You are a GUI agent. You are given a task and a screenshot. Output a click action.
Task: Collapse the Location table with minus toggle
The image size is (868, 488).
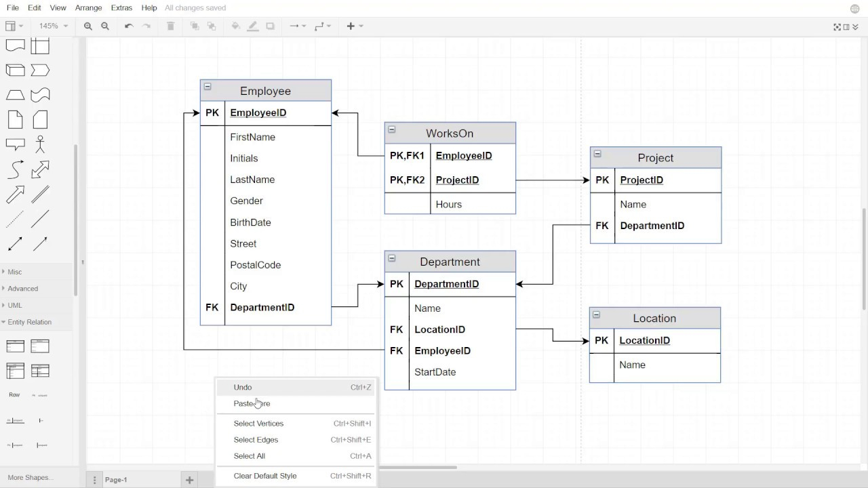pos(597,314)
